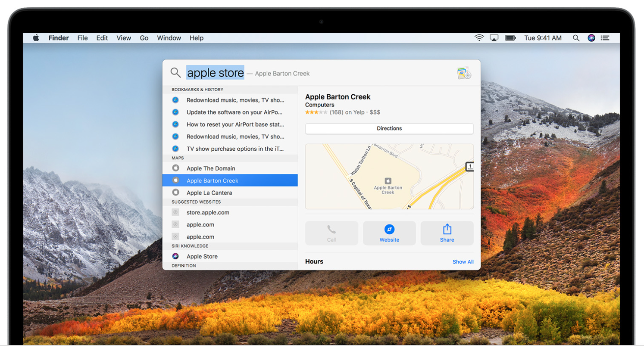Click the Website compass icon
This screenshot has height=348, width=644.
[x=389, y=230]
